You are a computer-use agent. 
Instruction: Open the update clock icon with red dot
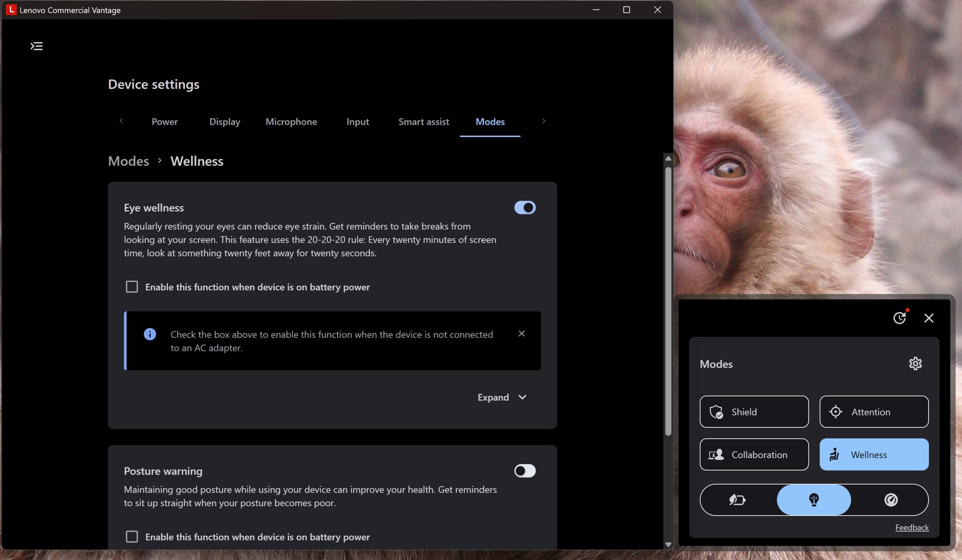coord(899,318)
